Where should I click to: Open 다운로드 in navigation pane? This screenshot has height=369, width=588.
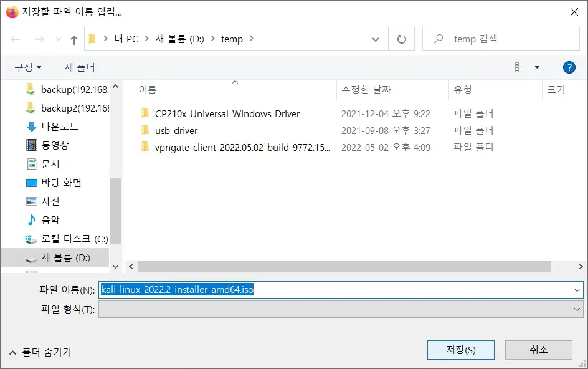(52, 127)
